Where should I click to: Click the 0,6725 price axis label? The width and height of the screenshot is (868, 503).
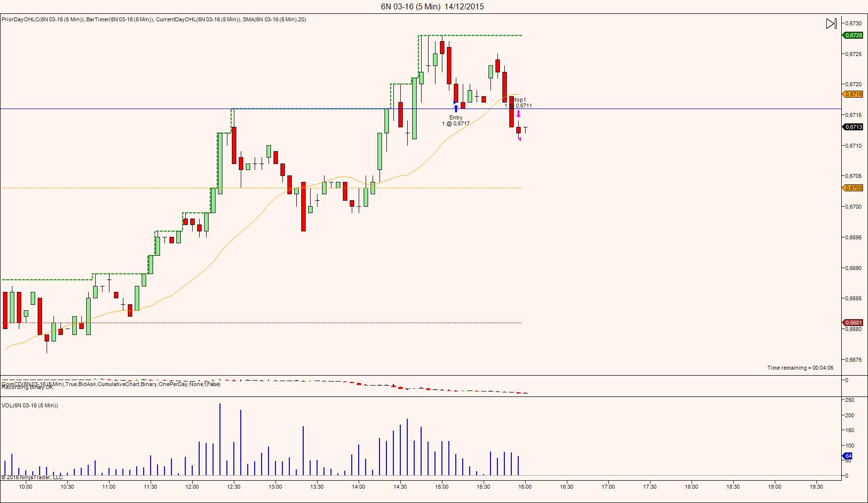pyautogui.click(x=854, y=54)
